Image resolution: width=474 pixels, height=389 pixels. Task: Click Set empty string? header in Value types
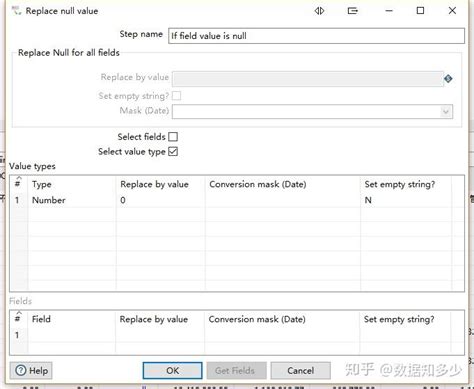[x=406, y=184]
